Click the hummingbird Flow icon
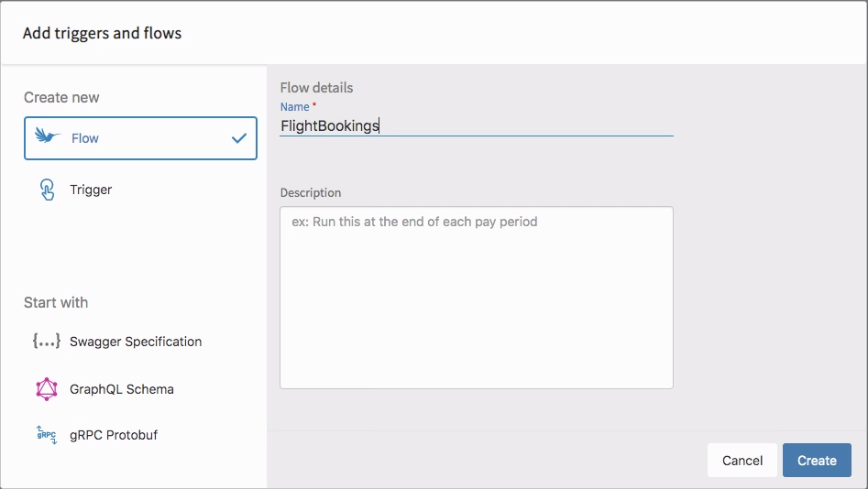The width and height of the screenshot is (868, 489). [48, 136]
